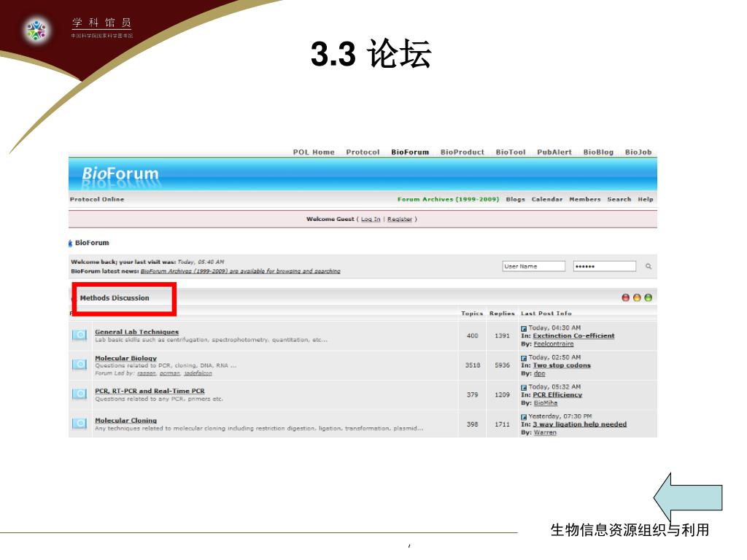Click the forum icon beside PCR, RT-PCR and Real-Time PCR
747x560 pixels.
coord(80,394)
